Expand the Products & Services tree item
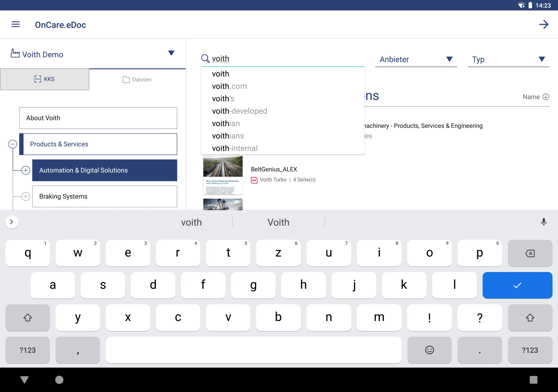 point(13,144)
